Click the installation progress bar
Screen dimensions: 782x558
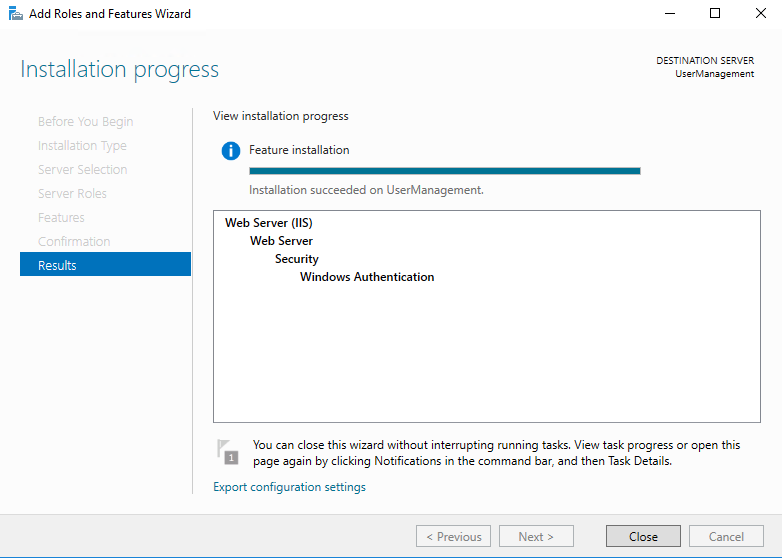pos(444,171)
